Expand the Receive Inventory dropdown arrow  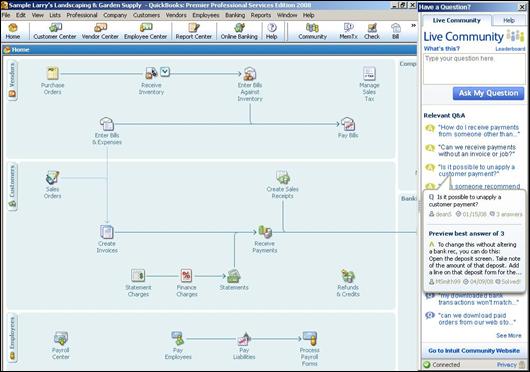click(x=165, y=72)
